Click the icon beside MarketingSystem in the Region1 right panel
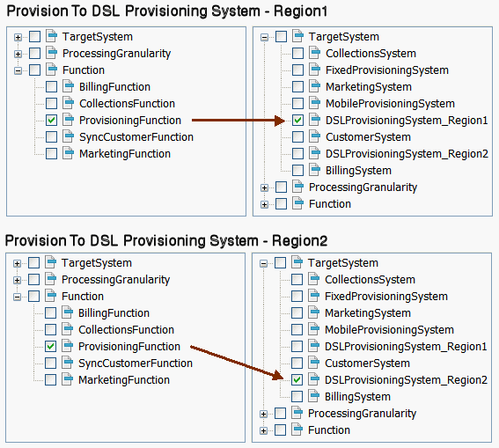499x448 pixels. coord(314,86)
